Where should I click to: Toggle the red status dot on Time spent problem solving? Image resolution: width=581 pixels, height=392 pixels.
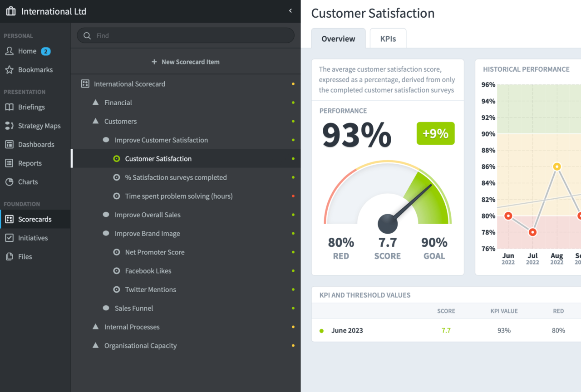point(293,196)
